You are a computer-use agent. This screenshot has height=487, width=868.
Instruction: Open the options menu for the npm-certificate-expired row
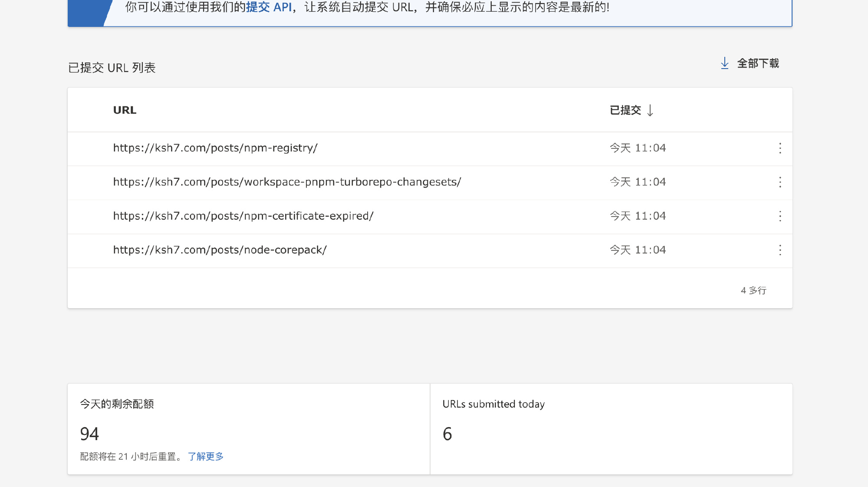click(x=780, y=216)
